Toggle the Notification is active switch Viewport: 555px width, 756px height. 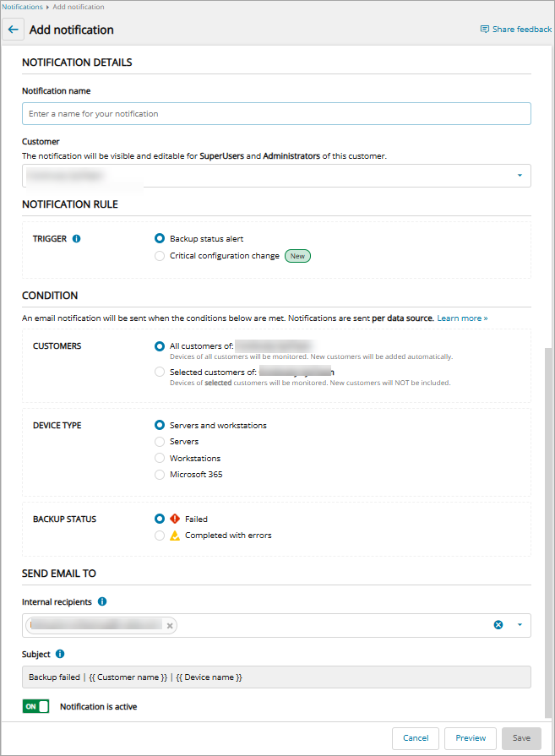(35, 706)
